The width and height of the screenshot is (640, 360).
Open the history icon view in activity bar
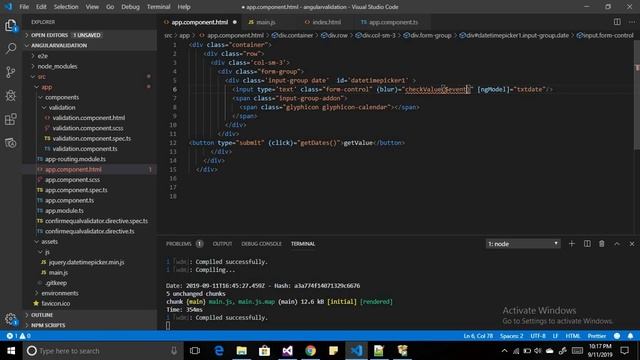pyautogui.click(x=11, y=143)
